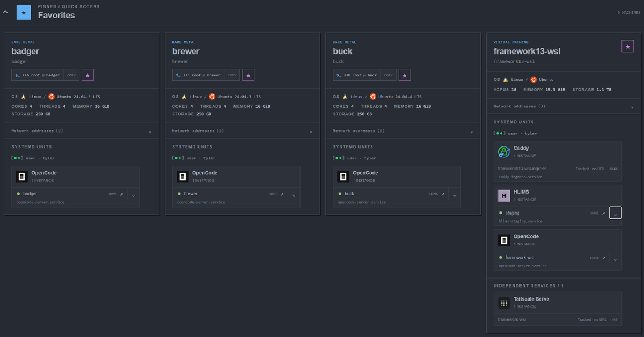Viewport: 644px width, 337px height.
Task: Click the Tailscale Serve dots icon
Action: pyautogui.click(x=504, y=303)
